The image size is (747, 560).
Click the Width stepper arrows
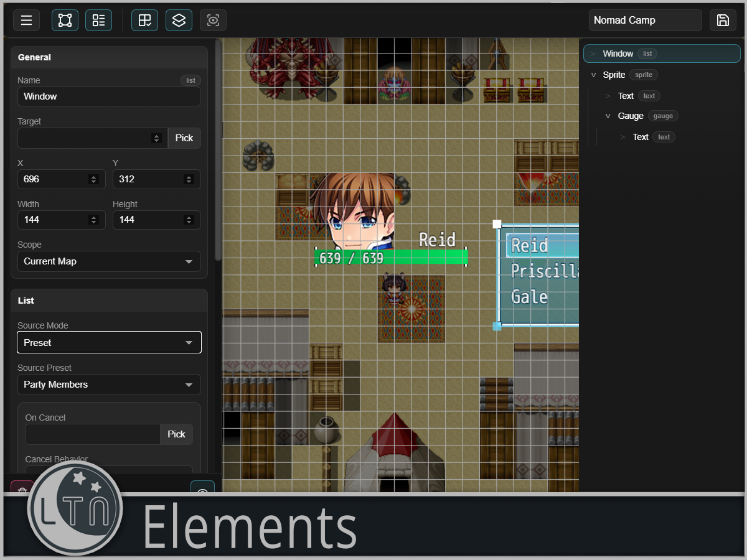point(94,220)
